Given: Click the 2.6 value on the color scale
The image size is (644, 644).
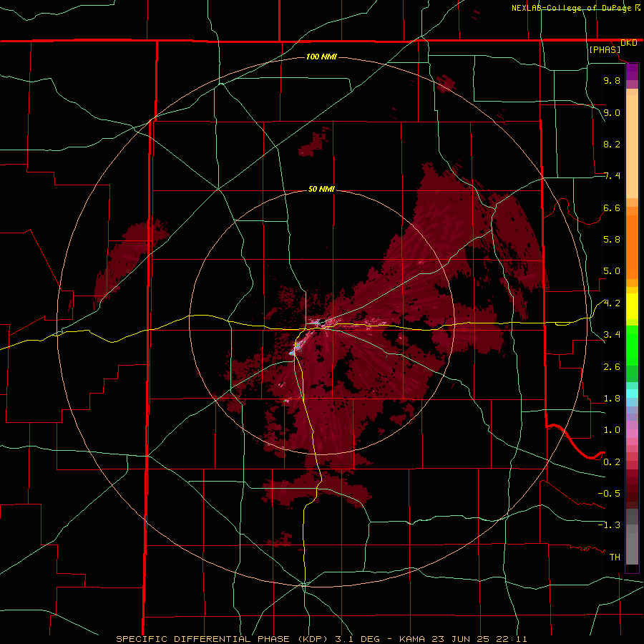Looking at the screenshot, I should [612, 367].
